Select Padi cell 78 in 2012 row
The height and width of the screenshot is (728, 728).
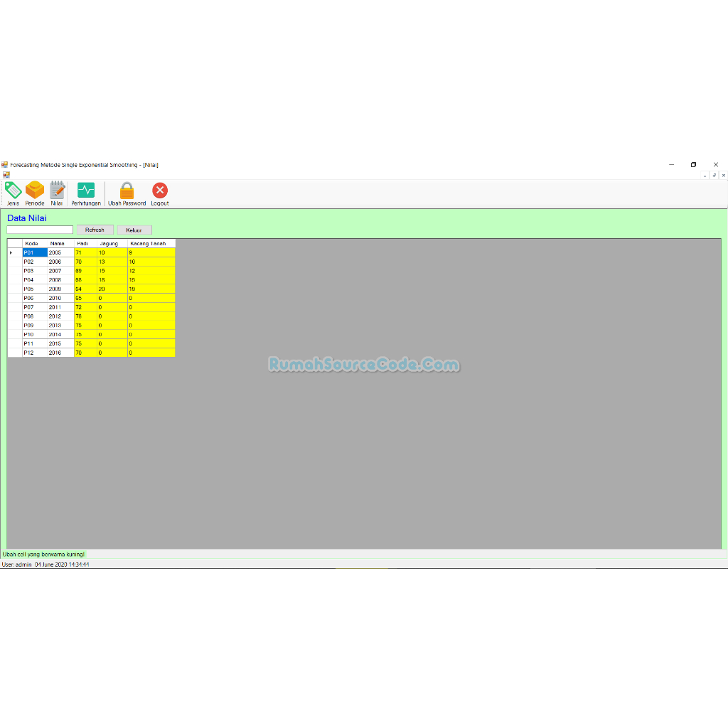tap(85, 316)
